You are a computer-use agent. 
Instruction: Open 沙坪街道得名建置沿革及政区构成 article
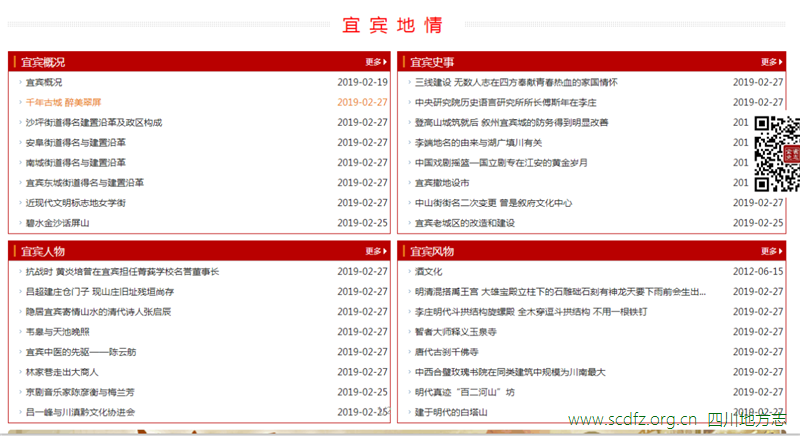pyautogui.click(x=93, y=122)
